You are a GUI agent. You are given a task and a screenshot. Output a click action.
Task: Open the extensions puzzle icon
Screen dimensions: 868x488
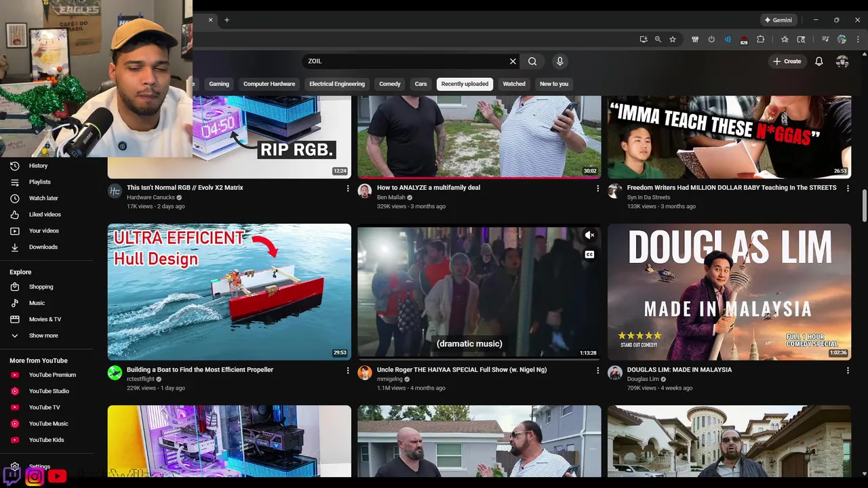pos(760,39)
